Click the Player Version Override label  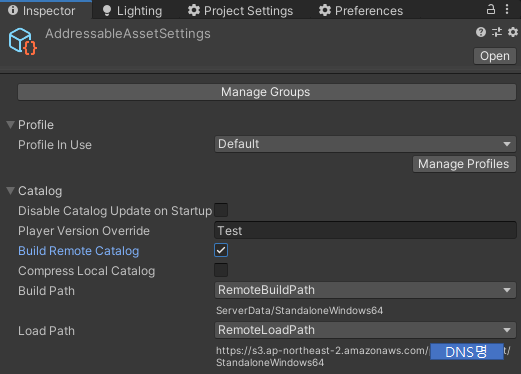[x=84, y=231]
